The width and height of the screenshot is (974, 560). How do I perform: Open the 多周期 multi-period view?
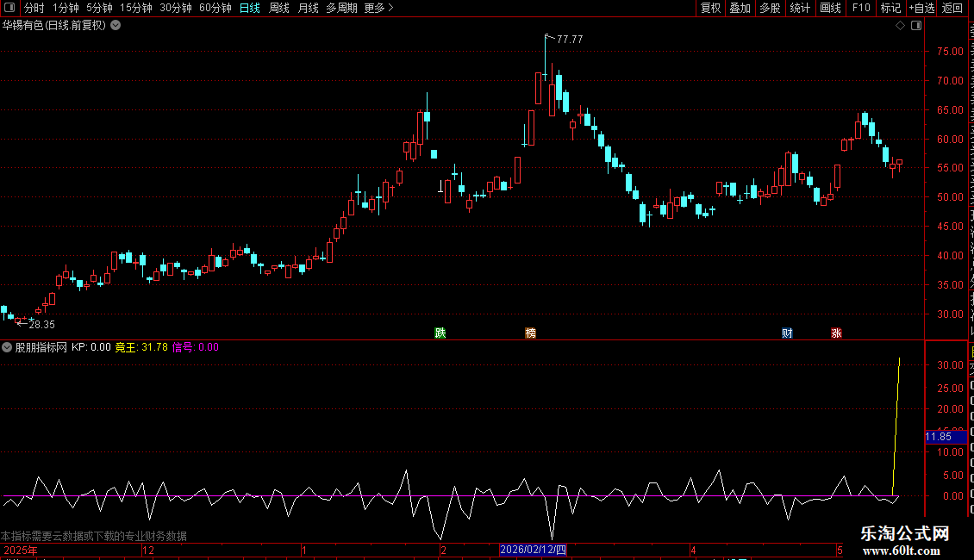(x=341, y=8)
